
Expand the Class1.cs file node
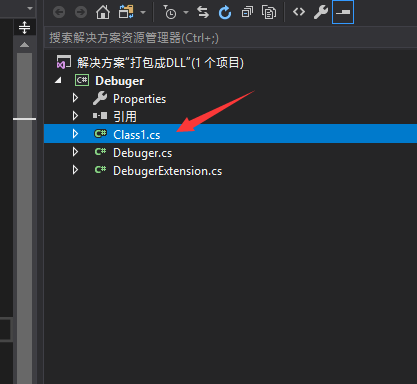coord(75,134)
